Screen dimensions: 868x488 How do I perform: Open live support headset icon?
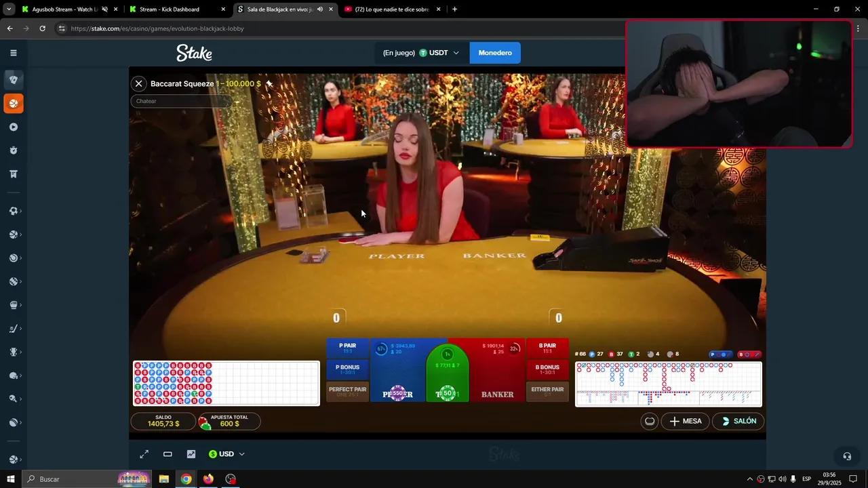coord(846,456)
